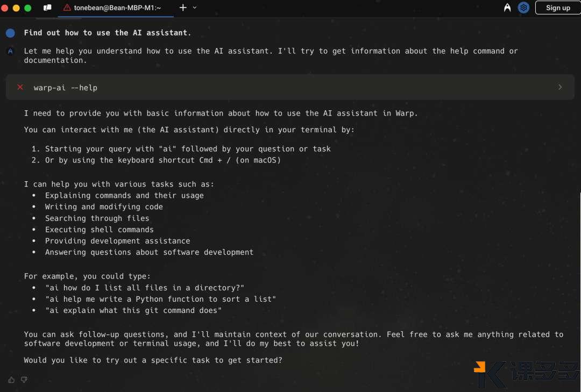Click the red X on warp-ai command
581x392 pixels.
pyautogui.click(x=20, y=87)
